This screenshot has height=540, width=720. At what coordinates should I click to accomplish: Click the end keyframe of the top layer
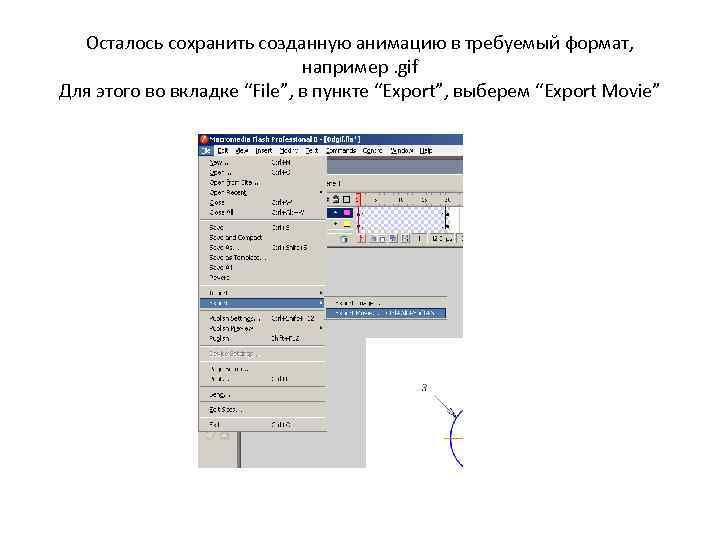(446, 213)
